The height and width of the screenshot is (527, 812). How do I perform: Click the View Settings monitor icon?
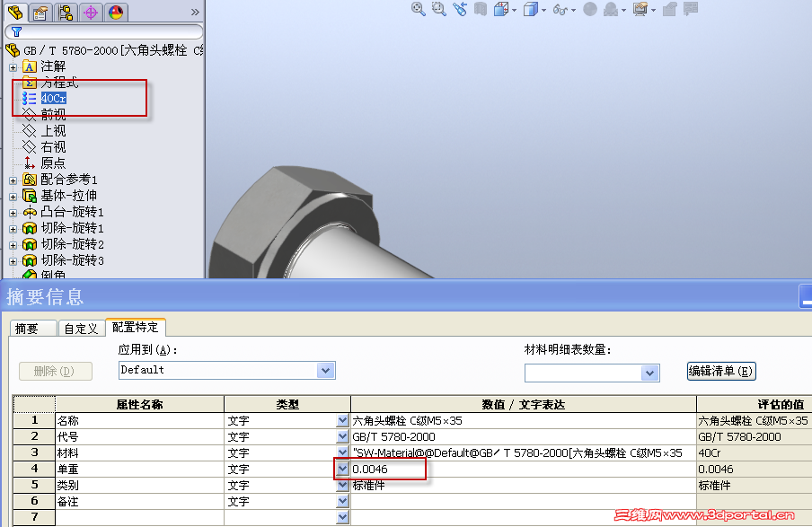(x=640, y=9)
